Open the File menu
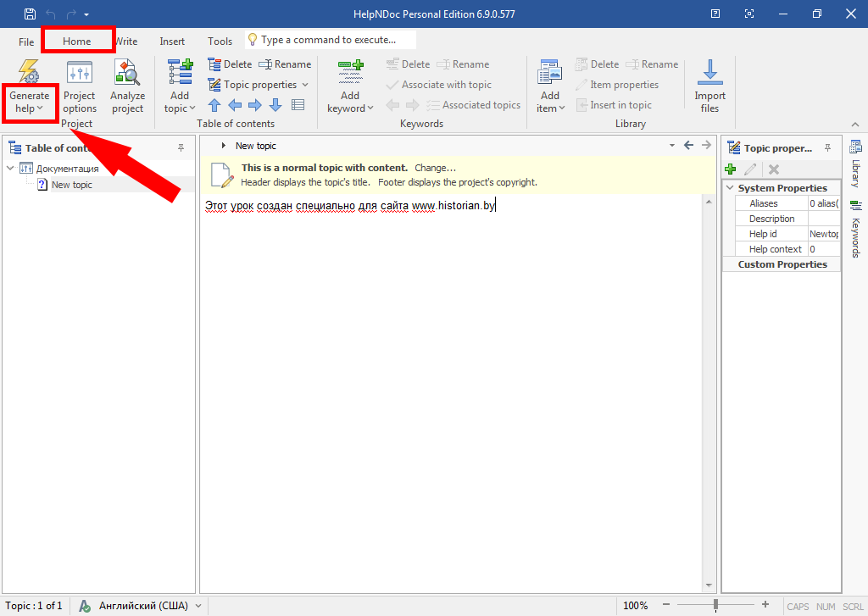Image resolution: width=868 pixels, height=616 pixels. coord(26,41)
